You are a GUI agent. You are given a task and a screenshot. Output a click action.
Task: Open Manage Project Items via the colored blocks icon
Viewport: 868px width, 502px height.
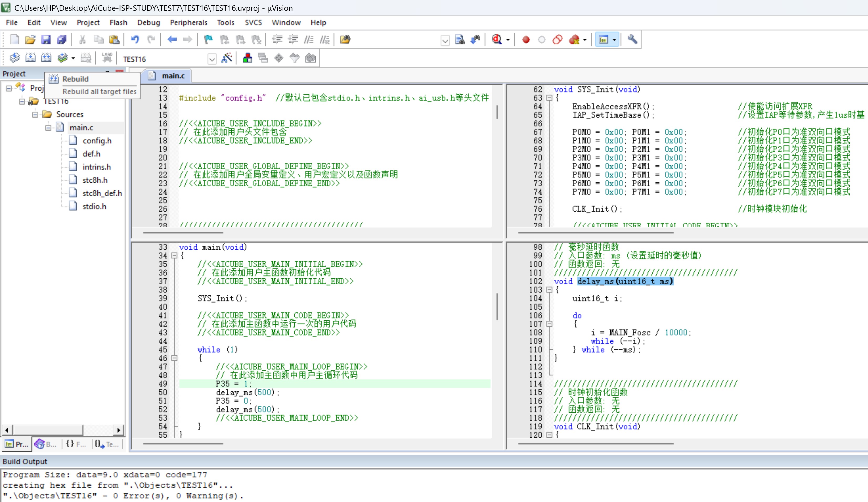247,58
